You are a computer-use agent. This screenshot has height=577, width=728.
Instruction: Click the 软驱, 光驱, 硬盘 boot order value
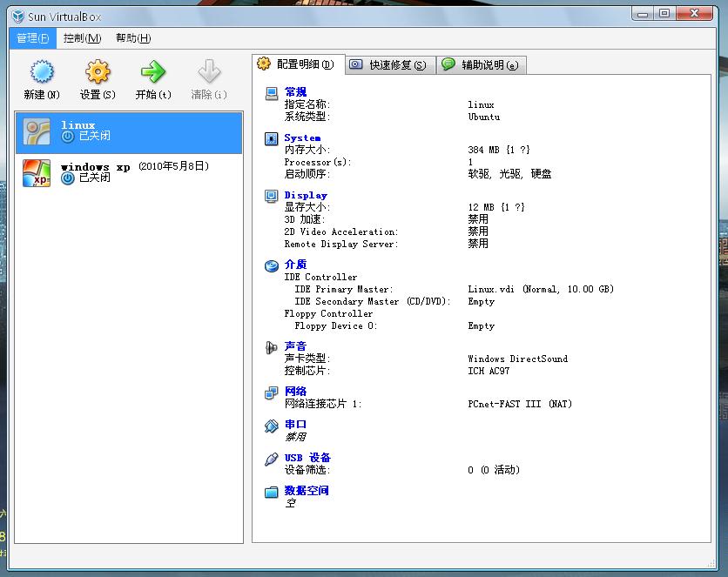(x=509, y=174)
